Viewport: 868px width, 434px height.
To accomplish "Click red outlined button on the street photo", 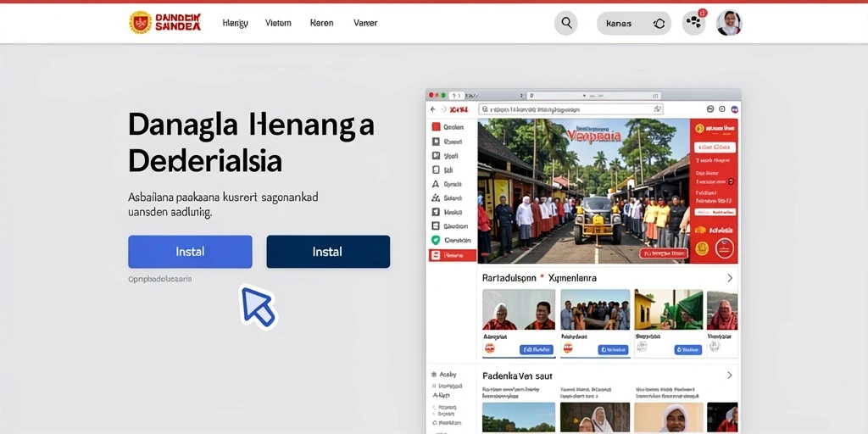I will pos(663,253).
